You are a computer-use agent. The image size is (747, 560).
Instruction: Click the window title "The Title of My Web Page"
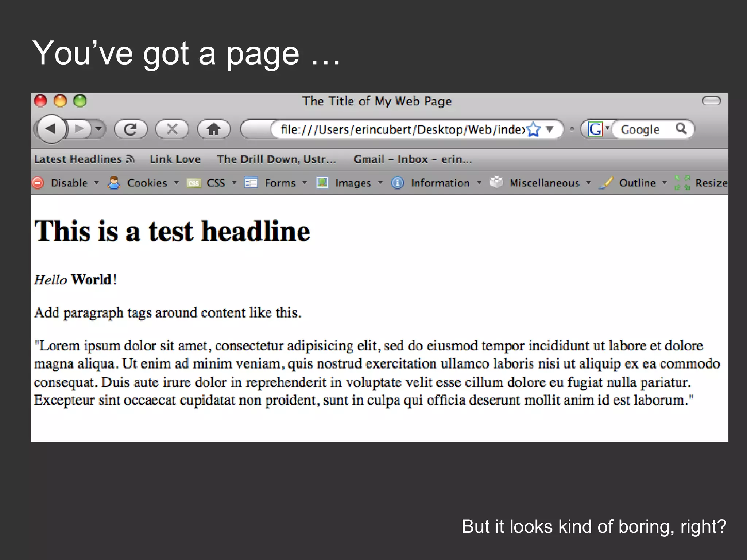point(377,101)
